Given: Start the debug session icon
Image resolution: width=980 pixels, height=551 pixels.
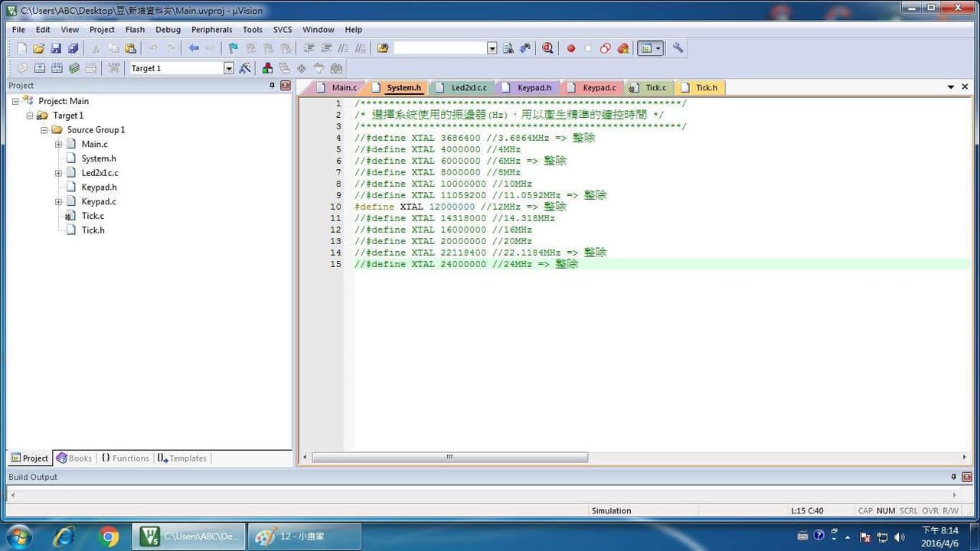Looking at the screenshot, I should coord(547,48).
